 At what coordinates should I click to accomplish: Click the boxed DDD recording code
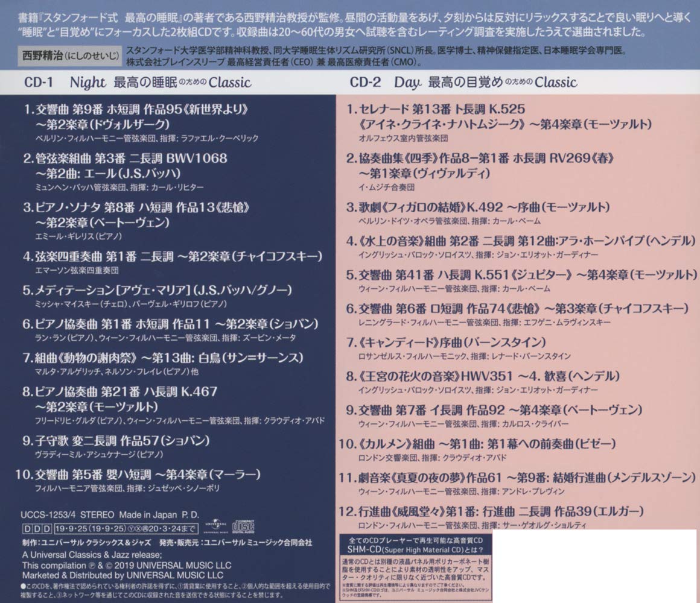[x=37, y=529]
